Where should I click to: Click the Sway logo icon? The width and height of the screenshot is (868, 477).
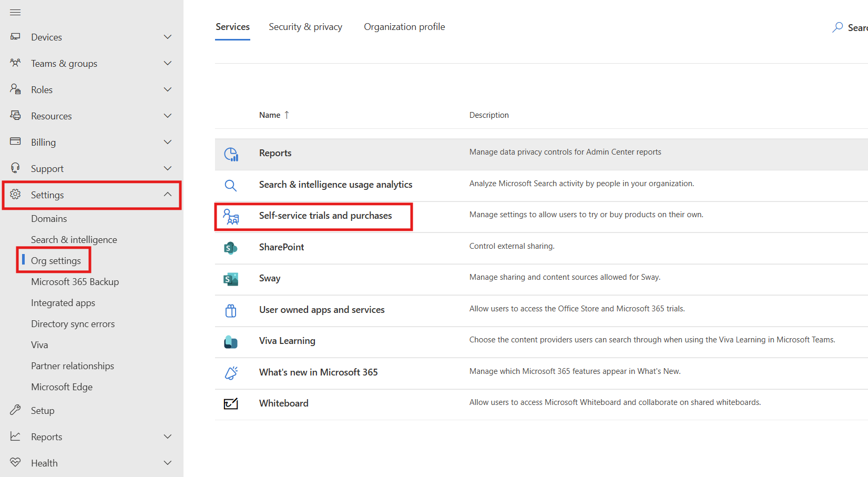230,279
